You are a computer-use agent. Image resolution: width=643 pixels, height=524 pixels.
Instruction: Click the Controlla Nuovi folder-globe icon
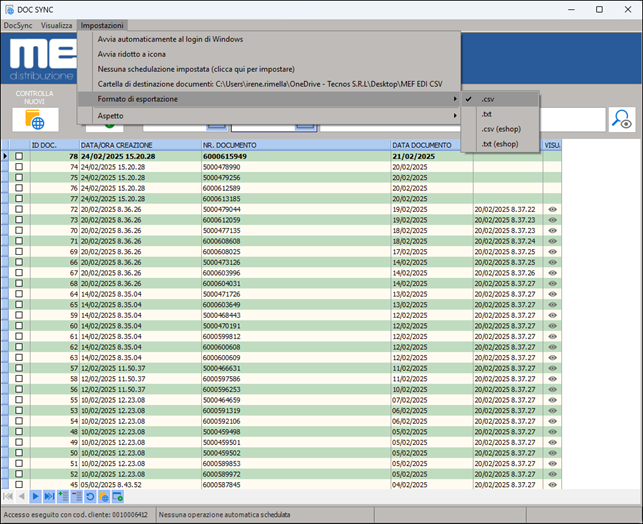click(35, 121)
